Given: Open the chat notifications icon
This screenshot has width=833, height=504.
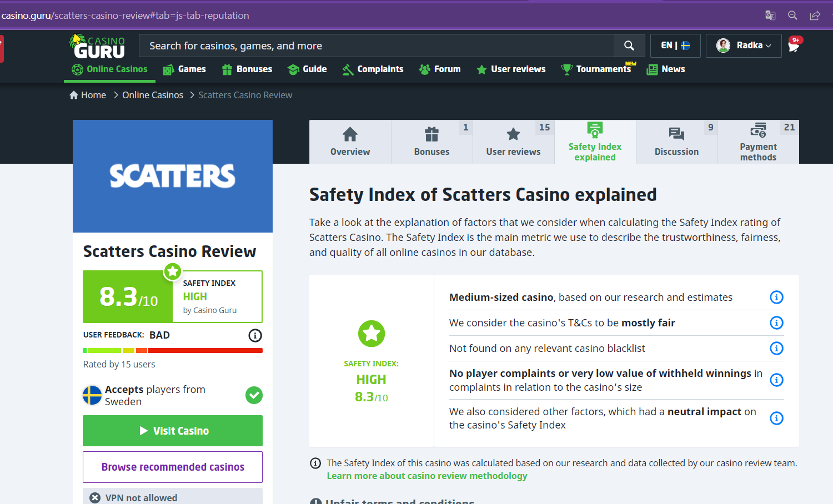Looking at the screenshot, I should [794, 46].
